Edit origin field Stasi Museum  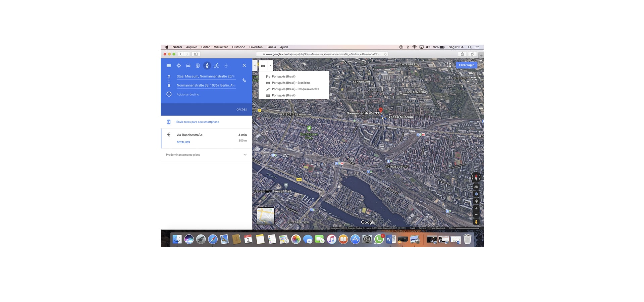(206, 77)
